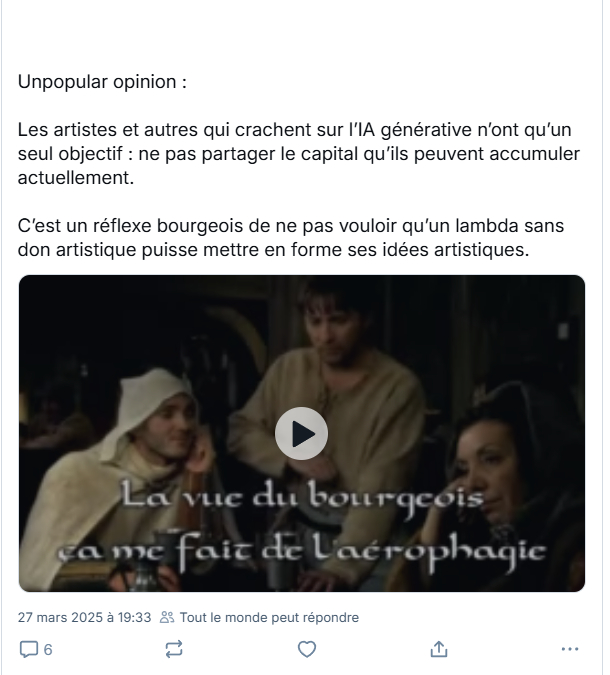Like the post with the heart icon

307,649
